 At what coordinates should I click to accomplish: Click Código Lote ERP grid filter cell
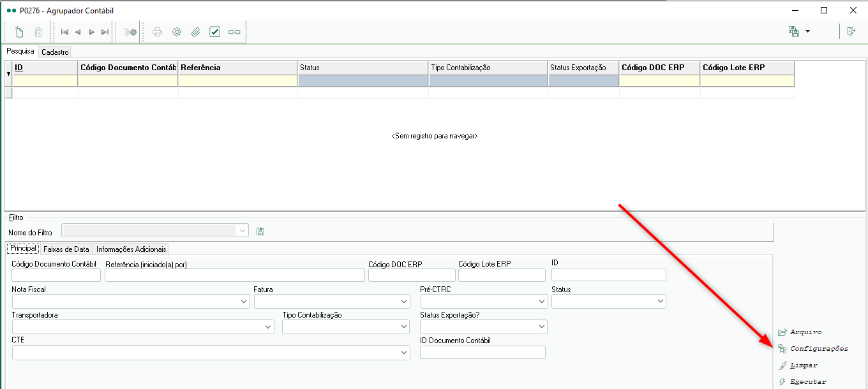(x=747, y=81)
